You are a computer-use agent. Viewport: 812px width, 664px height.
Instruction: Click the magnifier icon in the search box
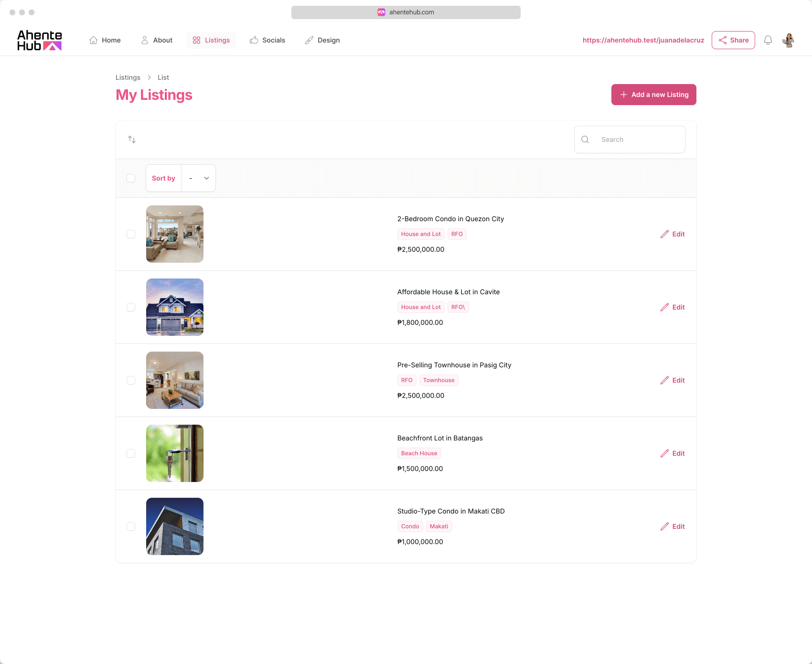585,139
